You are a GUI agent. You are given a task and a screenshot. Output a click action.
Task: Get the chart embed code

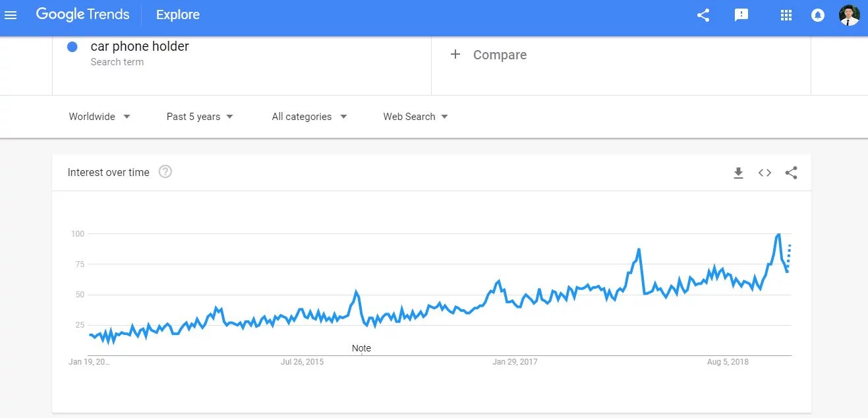765,173
